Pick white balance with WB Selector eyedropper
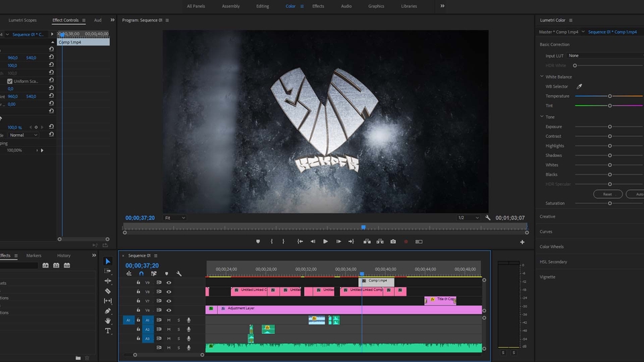The height and width of the screenshot is (362, 644). (x=579, y=86)
